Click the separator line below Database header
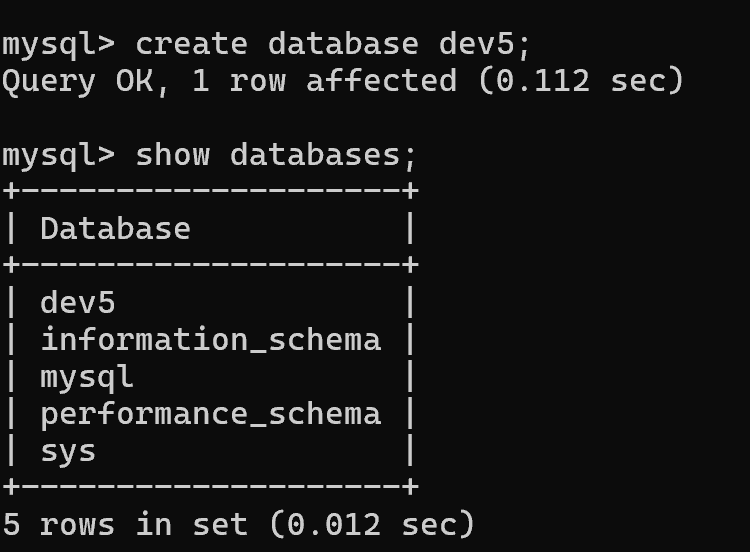Viewport: 750px width, 552px height. [210, 265]
